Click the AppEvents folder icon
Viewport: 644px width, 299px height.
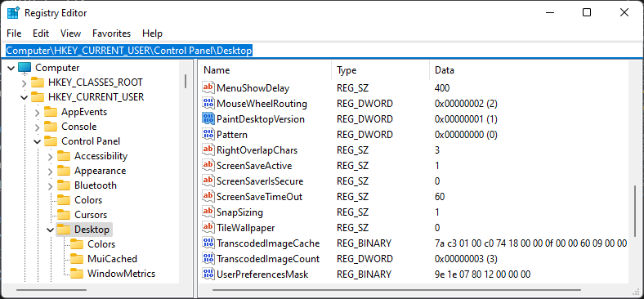point(51,112)
